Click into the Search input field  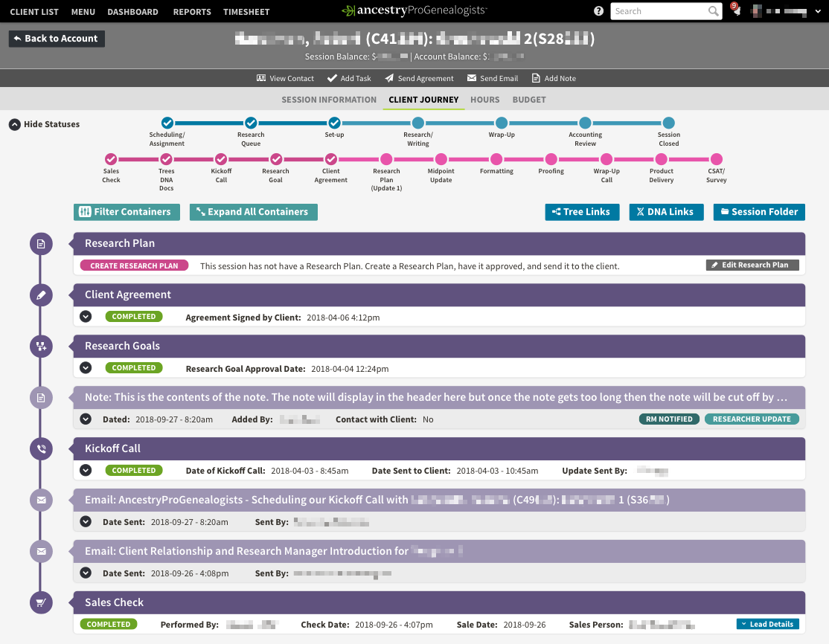[657, 11]
